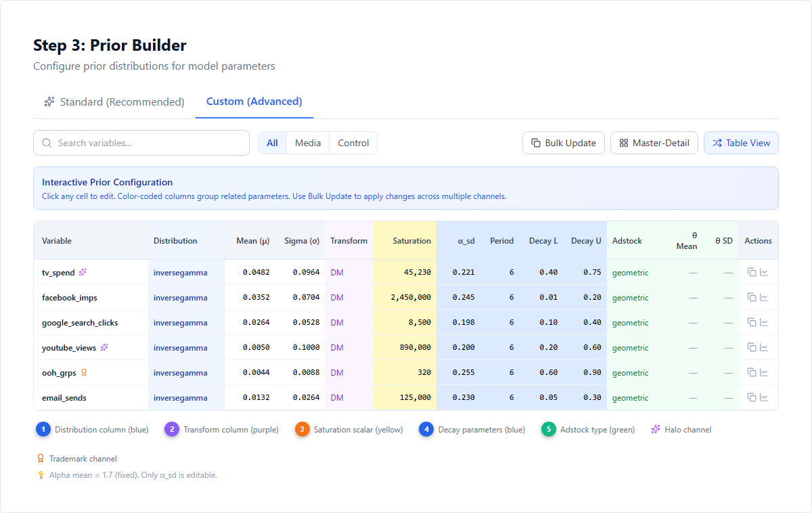The image size is (812, 513).
Task: View the prior chart for facebook_imps
Action: (764, 297)
